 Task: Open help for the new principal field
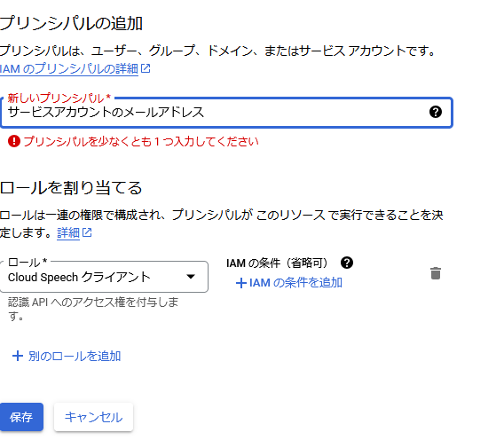pos(435,112)
